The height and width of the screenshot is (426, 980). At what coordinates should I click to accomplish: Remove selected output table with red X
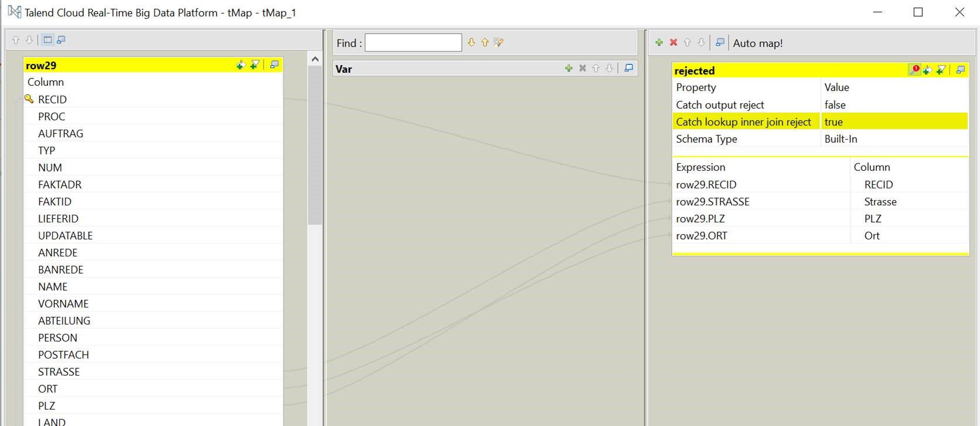point(673,43)
